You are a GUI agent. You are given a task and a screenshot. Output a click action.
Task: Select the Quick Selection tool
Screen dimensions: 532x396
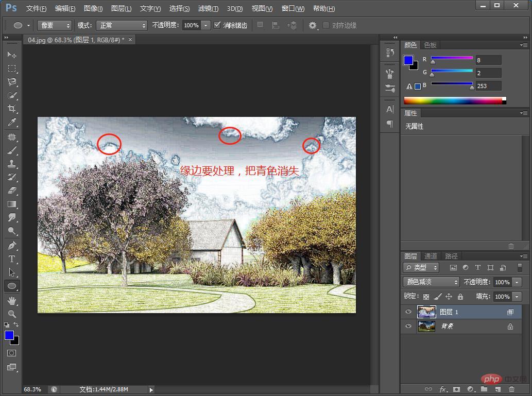[x=12, y=95]
